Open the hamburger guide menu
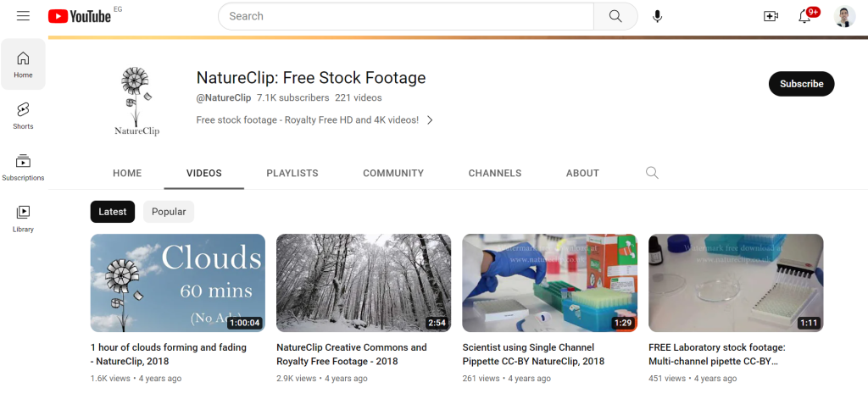The width and height of the screenshot is (868, 410). click(x=23, y=16)
